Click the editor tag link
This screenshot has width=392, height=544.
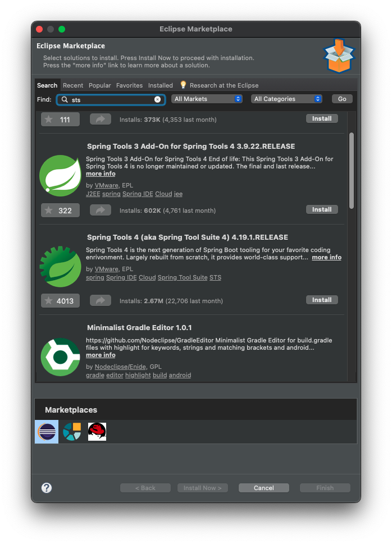pos(115,375)
